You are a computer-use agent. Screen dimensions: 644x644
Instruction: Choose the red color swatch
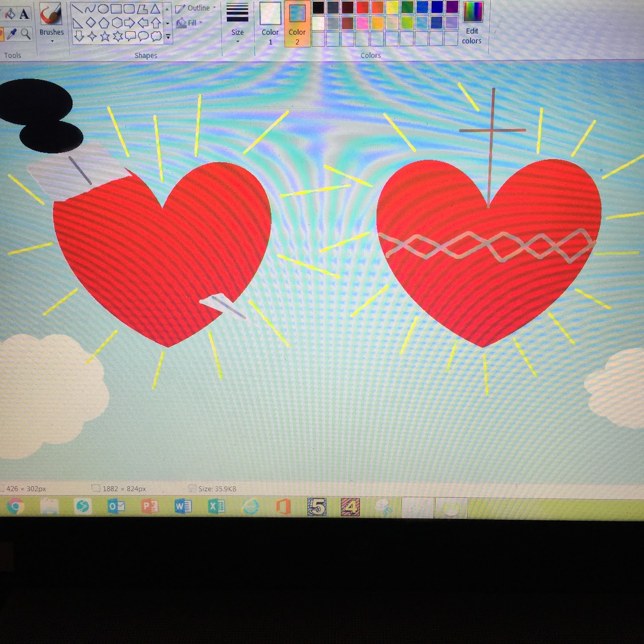point(362,7)
